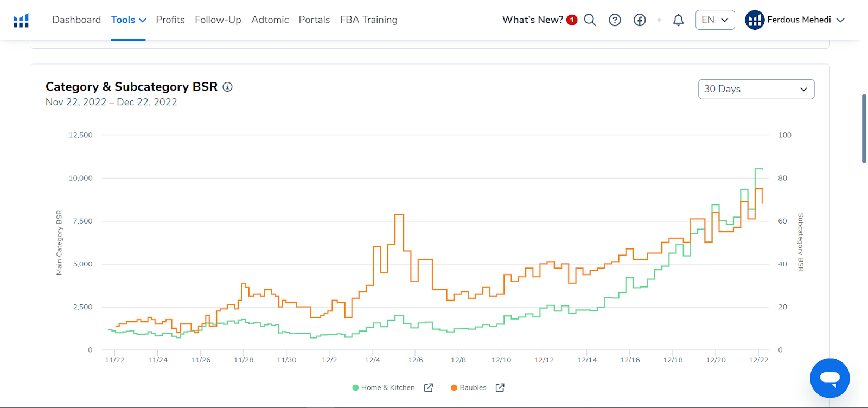Open the search magnifier icon
The height and width of the screenshot is (408, 868).
590,20
